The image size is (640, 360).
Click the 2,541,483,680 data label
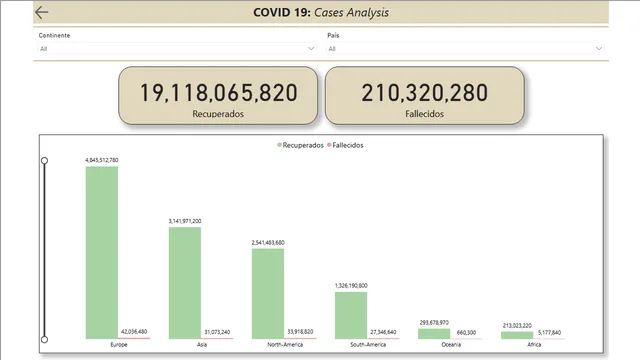pos(268,242)
